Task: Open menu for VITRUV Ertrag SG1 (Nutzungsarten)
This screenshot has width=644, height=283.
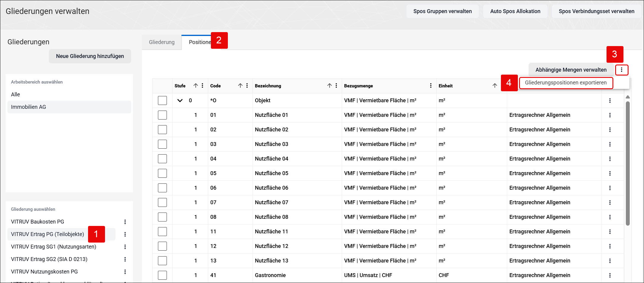Action: point(125,247)
